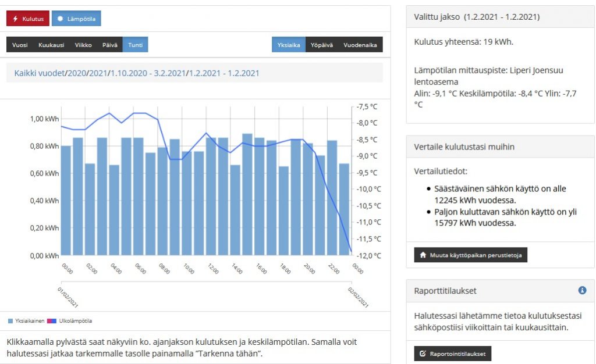
Task: Select the Yöpäivä tariff tab
Action: [x=321, y=45]
